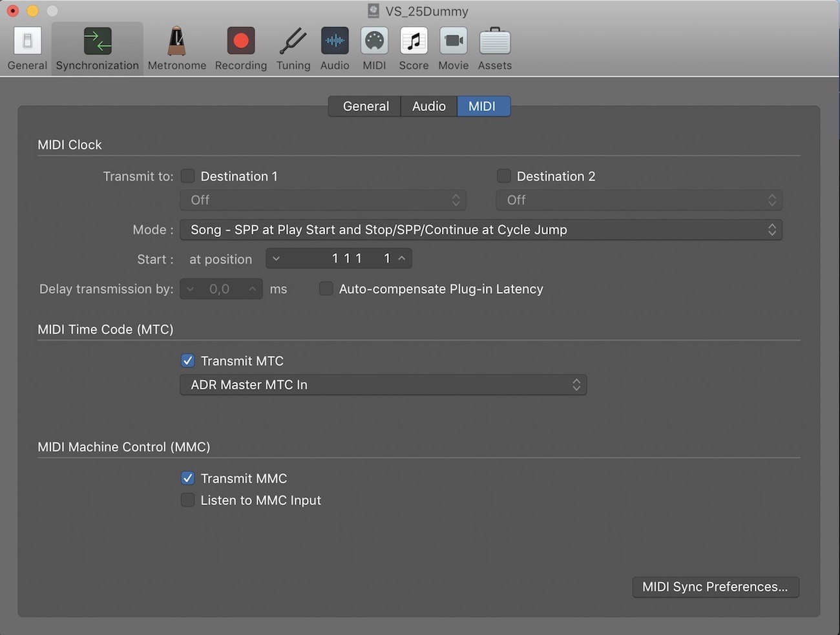Decrease the delay transmission value
840x635 pixels.
coord(190,289)
